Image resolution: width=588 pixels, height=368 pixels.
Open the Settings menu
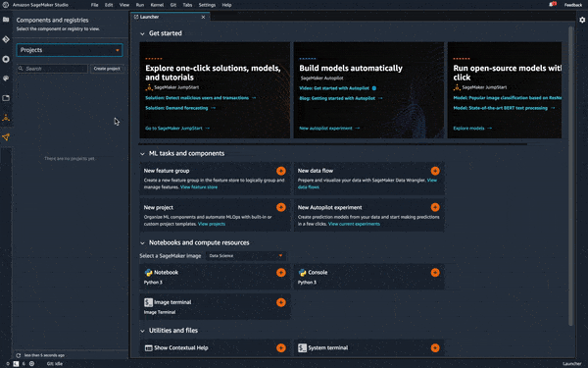207,5
